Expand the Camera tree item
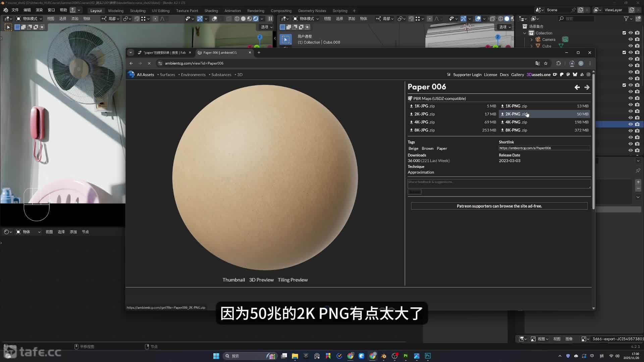The image size is (644, 362). click(x=531, y=40)
